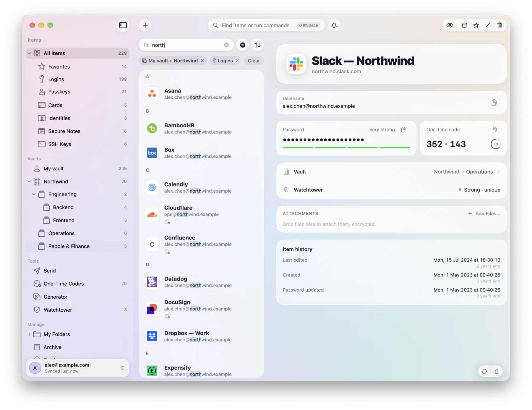This screenshot has width=532, height=410.
Task: Clear the 'north' search text
Action: pyautogui.click(x=226, y=45)
